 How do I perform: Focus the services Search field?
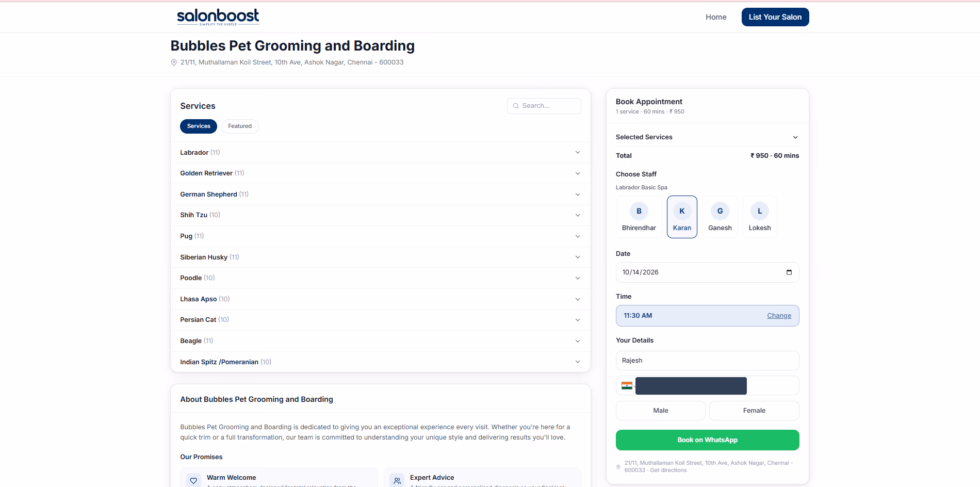pos(544,106)
